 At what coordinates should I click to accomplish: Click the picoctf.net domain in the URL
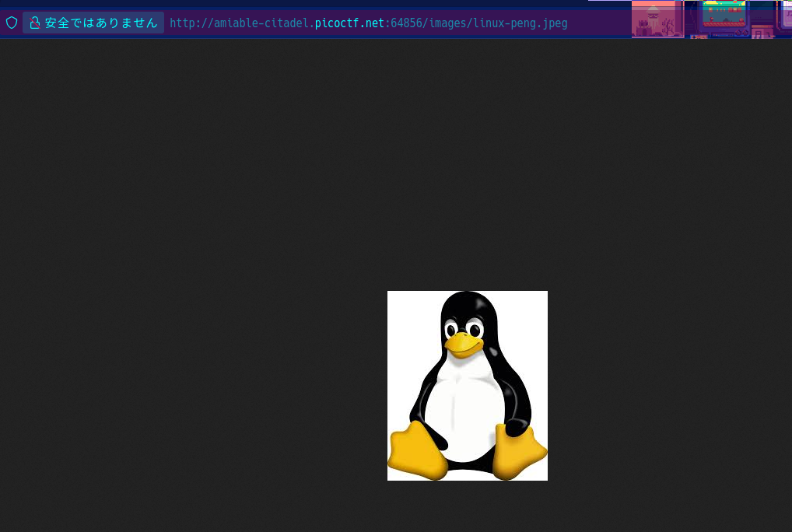point(349,23)
